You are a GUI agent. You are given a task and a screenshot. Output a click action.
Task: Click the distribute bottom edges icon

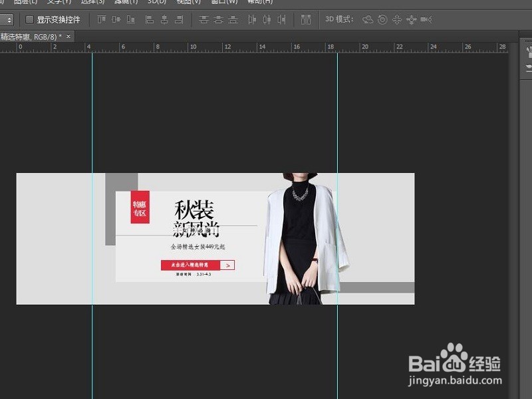point(233,19)
